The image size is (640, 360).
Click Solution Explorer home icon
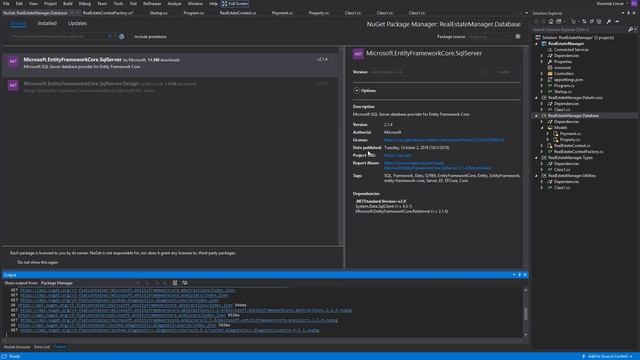coord(551,21)
